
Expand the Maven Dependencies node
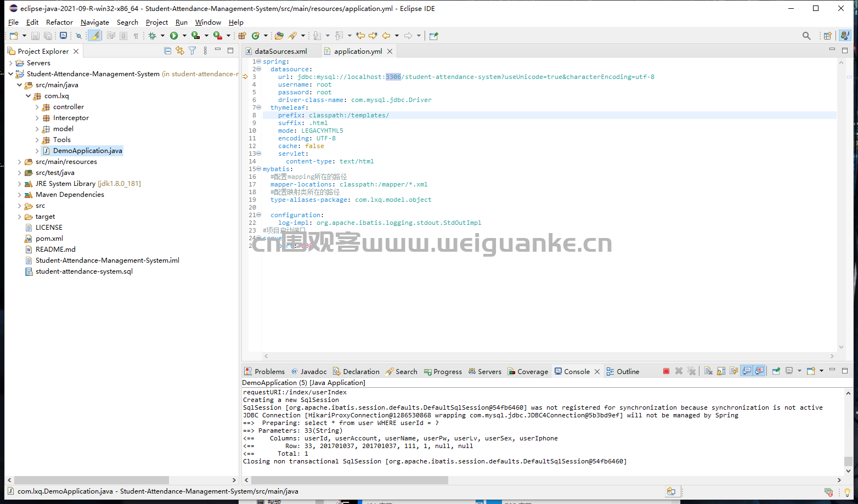(20, 195)
